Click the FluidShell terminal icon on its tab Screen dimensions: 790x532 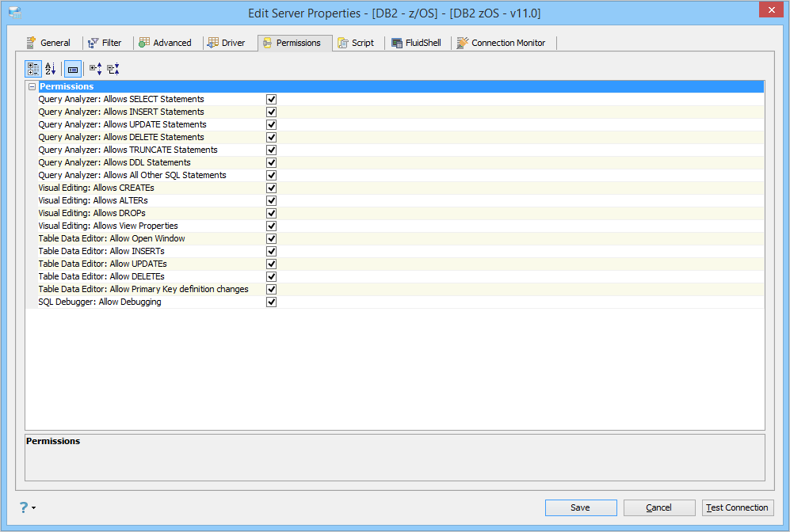pyautogui.click(x=396, y=43)
